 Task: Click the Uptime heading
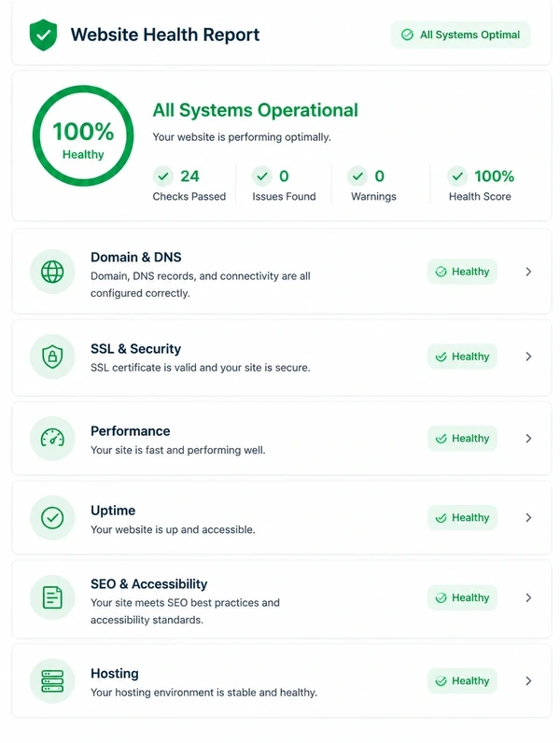tap(113, 511)
